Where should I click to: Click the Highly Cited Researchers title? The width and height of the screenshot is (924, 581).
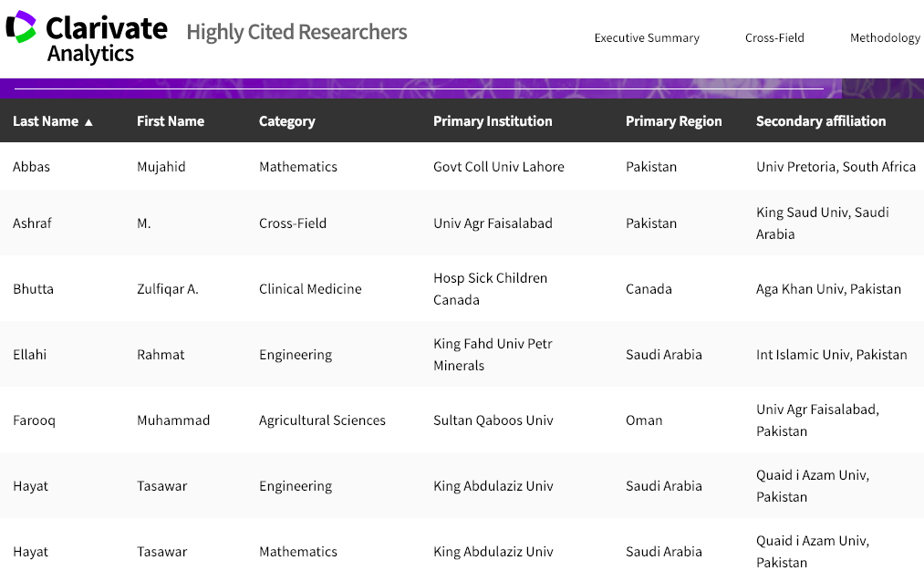[x=296, y=32]
